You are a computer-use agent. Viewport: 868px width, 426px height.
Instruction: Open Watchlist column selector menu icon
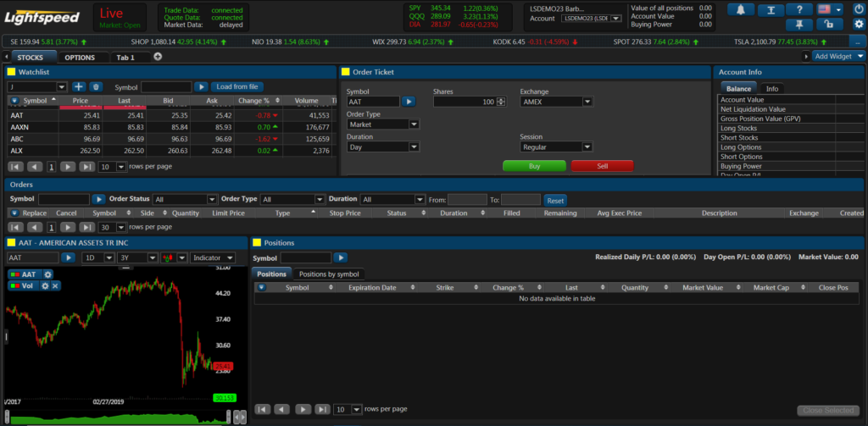click(15, 101)
